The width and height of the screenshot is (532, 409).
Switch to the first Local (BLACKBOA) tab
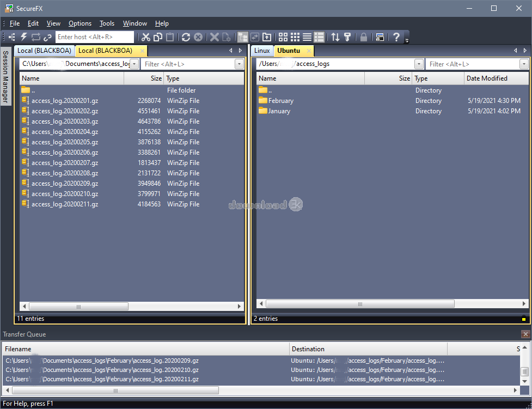(44, 51)
